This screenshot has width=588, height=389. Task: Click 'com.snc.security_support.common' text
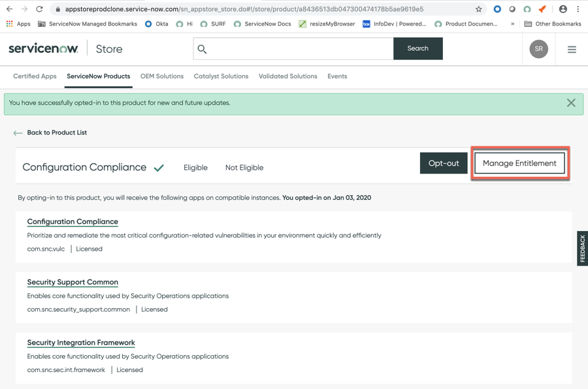coord(78,309)
